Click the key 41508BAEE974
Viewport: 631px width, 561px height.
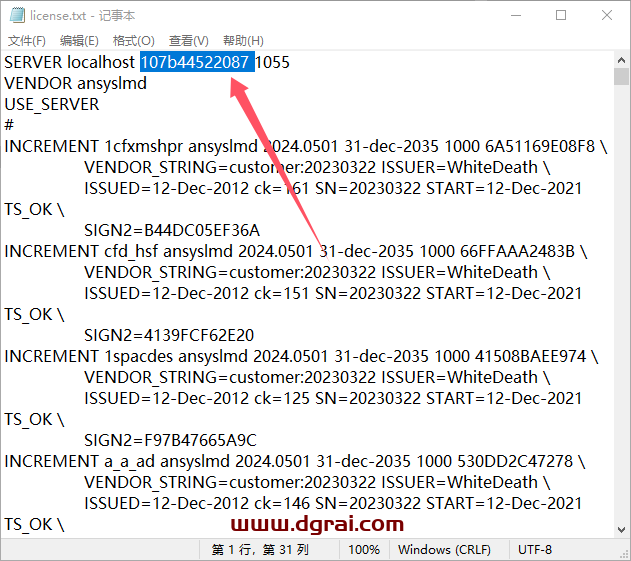530,357
